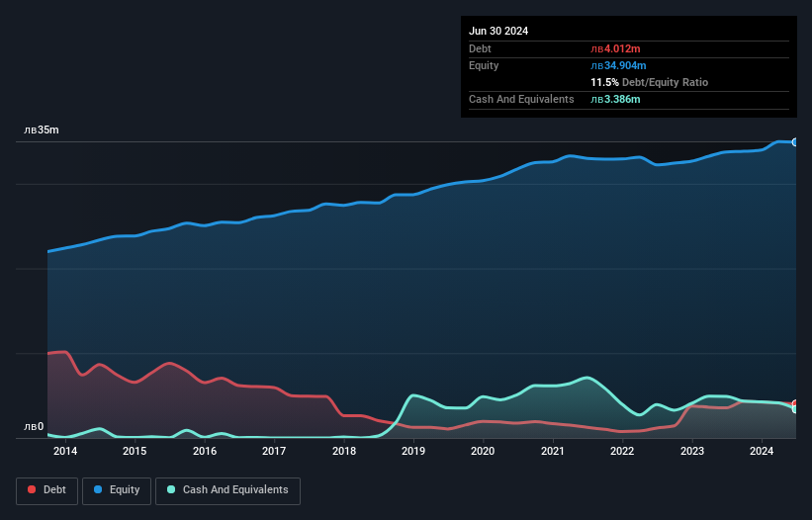
Task: Toggle the Cash And Equivalents legend button
Action: coord(227,490)
